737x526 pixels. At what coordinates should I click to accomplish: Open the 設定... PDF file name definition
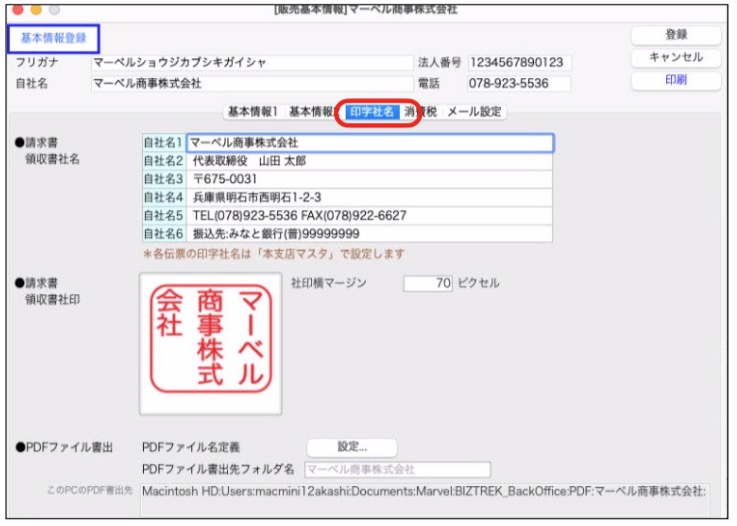(351, 448)
